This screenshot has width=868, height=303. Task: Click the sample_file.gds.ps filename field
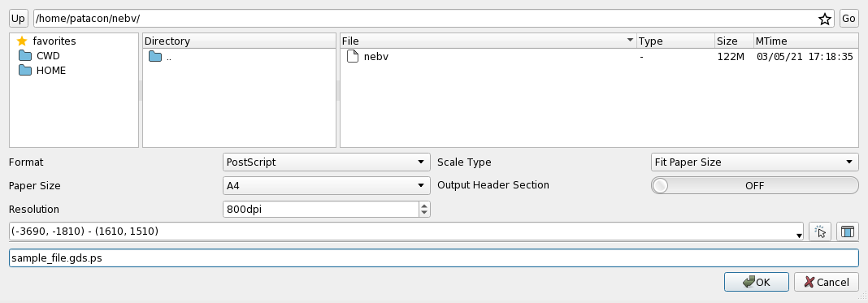(x=433, y=258)
